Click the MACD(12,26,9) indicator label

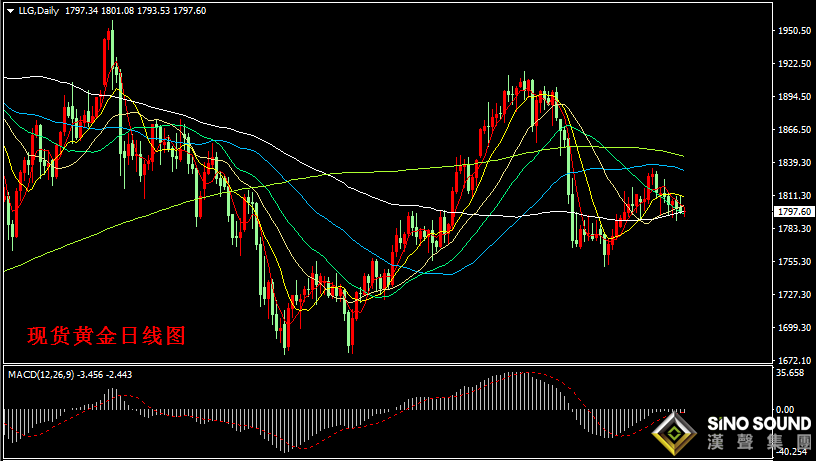coord(41,375)
